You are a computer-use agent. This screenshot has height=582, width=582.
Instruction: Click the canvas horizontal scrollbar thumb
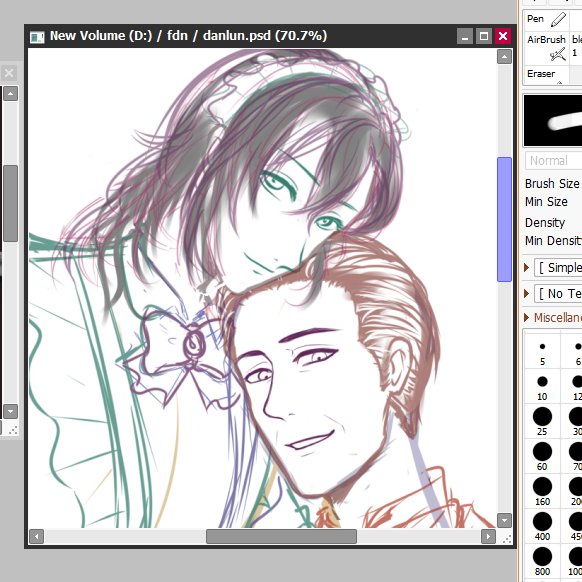[281, 536]
